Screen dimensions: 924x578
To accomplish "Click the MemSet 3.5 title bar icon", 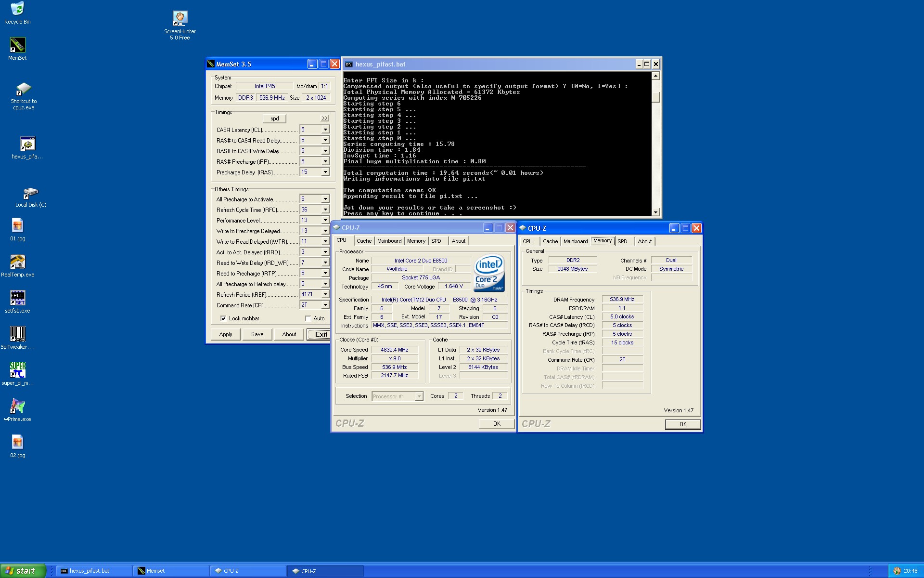I will tap(211, 64).
